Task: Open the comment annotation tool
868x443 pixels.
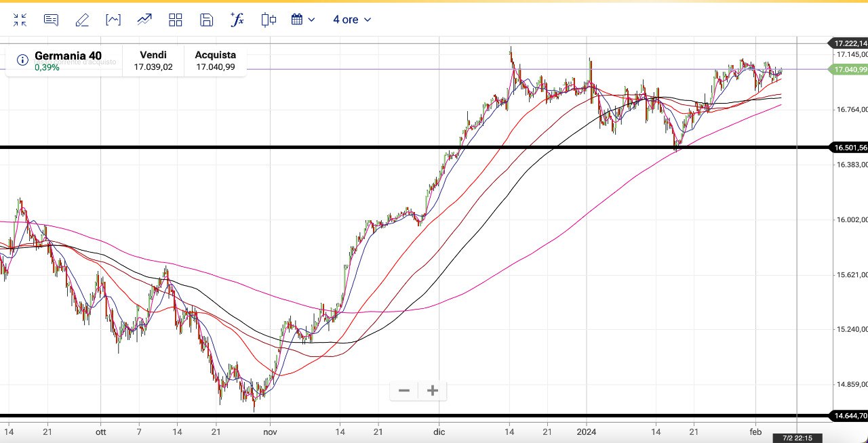Action: [x=51, y=20]
